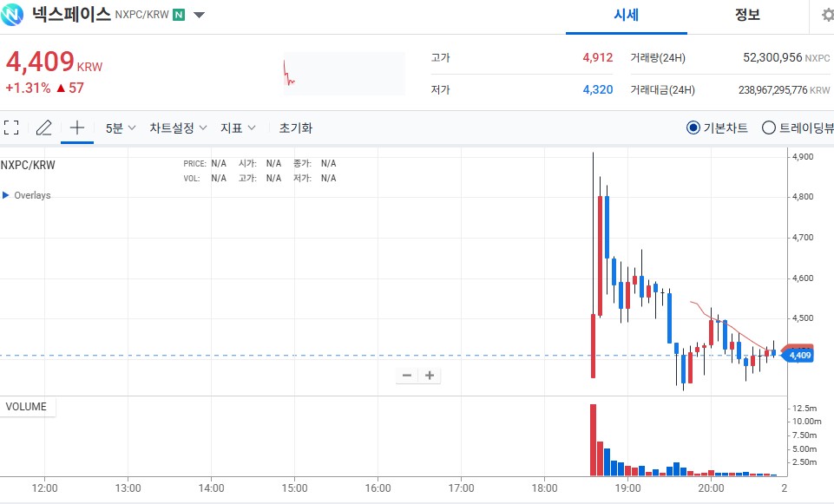Switch to the 정보 tab

click(x=747, y=15)
